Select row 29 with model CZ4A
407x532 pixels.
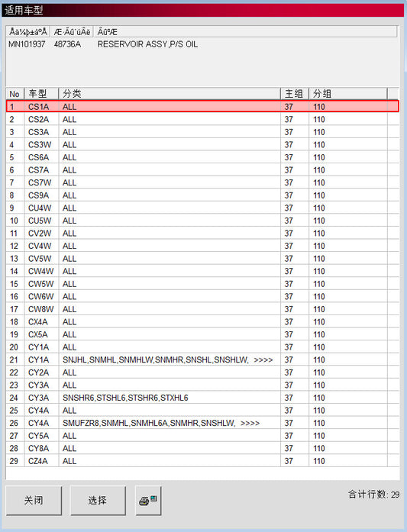click(x=202, y=461)
